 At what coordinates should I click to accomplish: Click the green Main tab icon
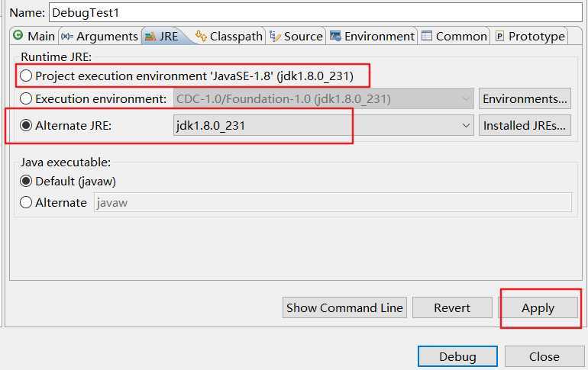pos(18,35)
